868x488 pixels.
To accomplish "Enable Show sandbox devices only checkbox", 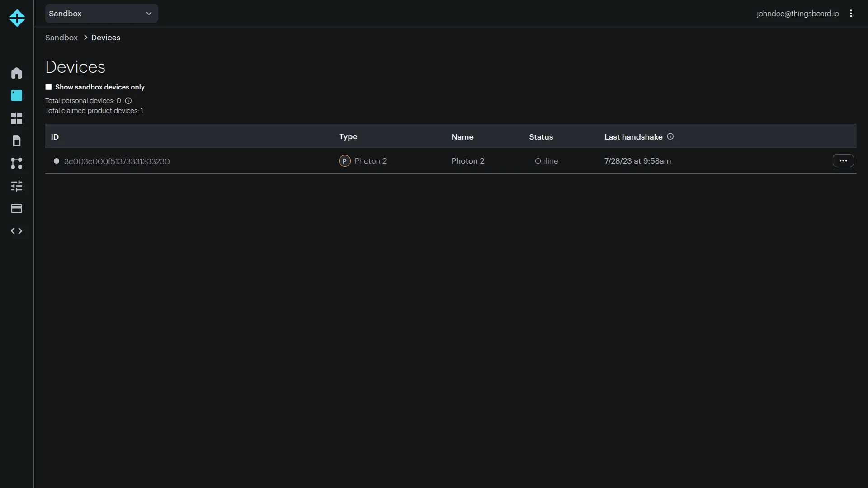I will point(49,87).
